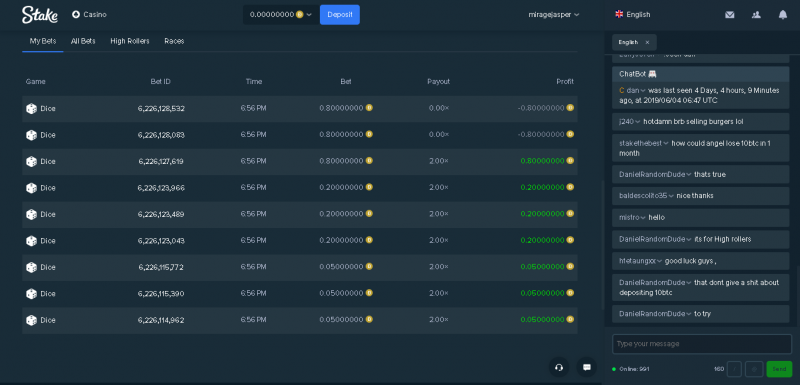Click the dice icon in row 6,226,128,532

(32, 109)
